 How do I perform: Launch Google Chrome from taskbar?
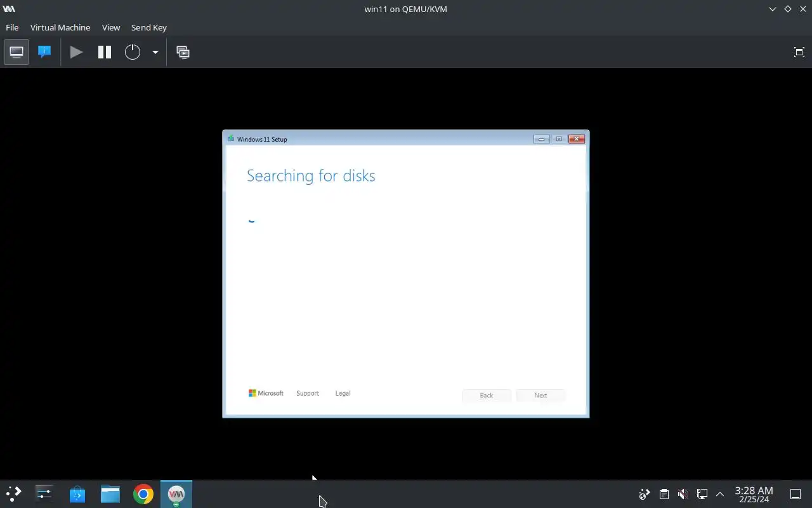(x=143, y=494)
